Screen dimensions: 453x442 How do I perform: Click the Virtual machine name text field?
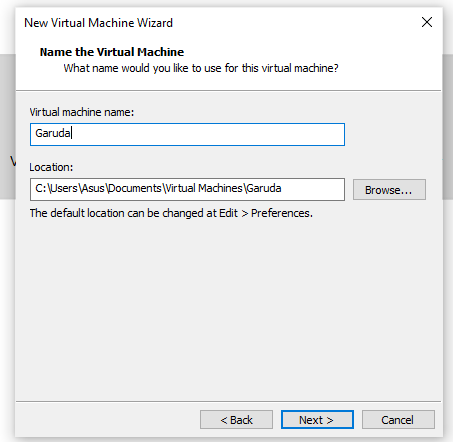[x=187, y=134]
